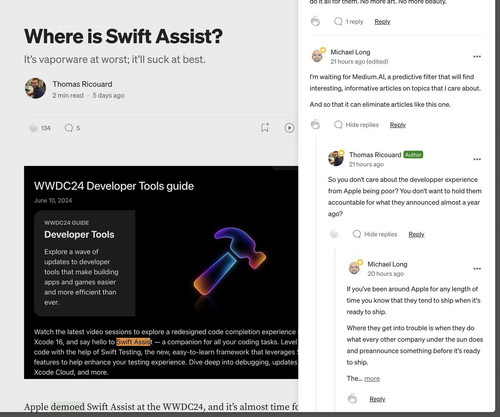
Task: Expand Michael Long's truncated reply with more
Action: point(372,379)
